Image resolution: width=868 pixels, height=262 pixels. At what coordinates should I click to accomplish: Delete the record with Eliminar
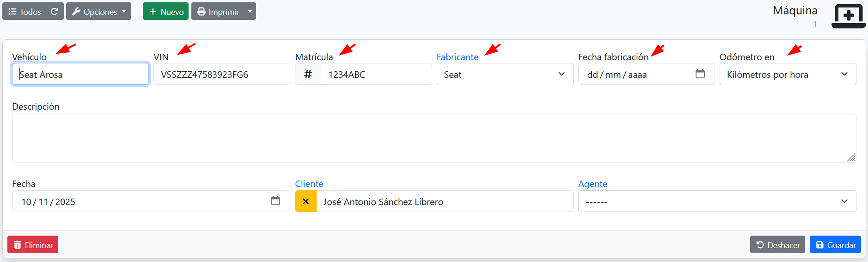(33, 245)
